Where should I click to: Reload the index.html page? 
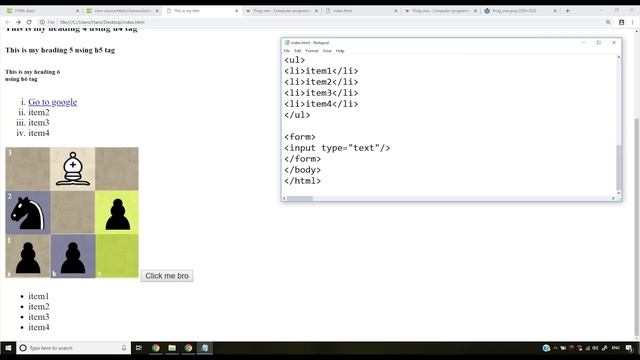point(29,22)
